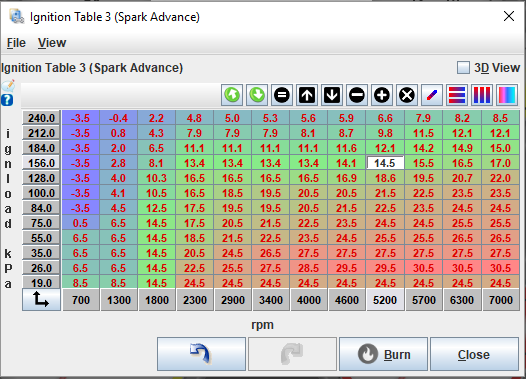Viewport: 526px width, 379px height.
Task: Click the 1300 rpm column header
Action: (x=119, y=300)
